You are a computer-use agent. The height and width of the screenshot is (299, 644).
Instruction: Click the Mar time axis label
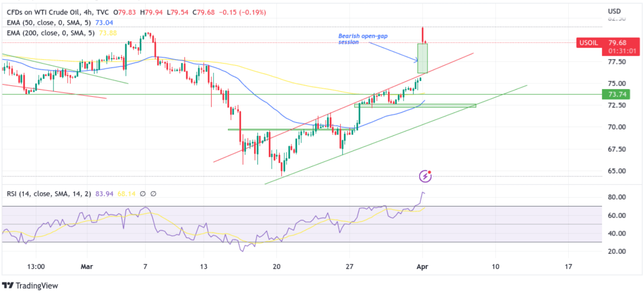(x=87, y=267)
